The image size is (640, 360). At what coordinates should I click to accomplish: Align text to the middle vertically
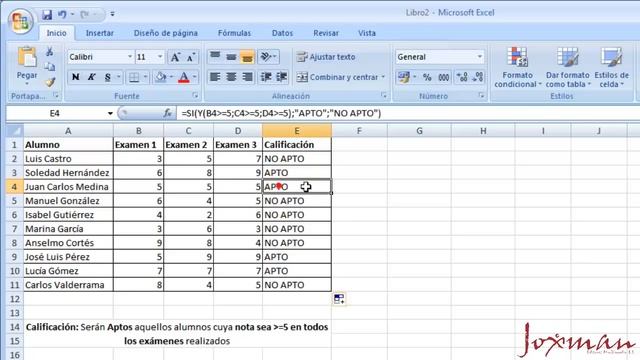(231, 56)
